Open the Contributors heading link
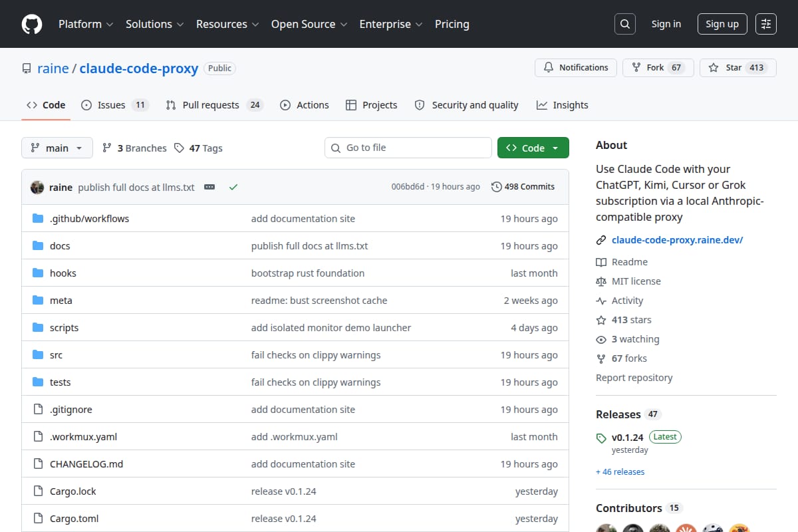The width and height of the screenshot is (798, 532). pos(639,508)
